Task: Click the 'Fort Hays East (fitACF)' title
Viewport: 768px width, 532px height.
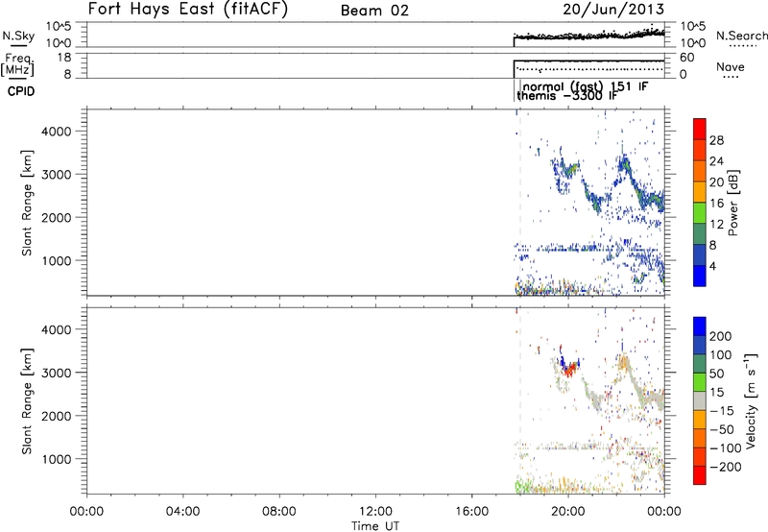Action: (x=188, y=9)
